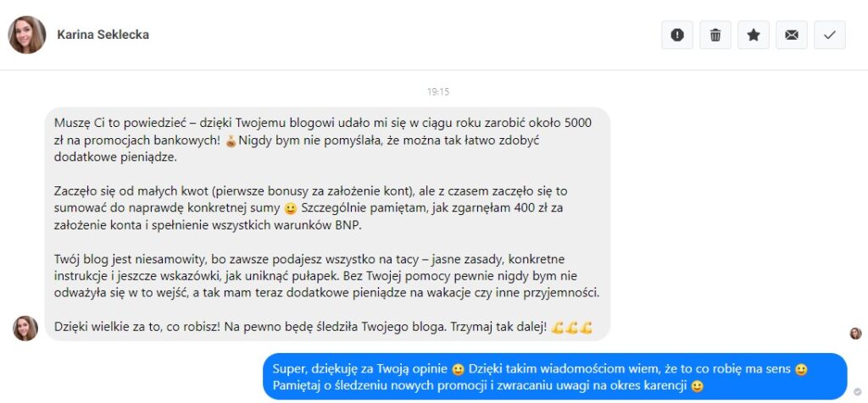
Task: Open Karina Seklecka's large profile photo
Action: [x=26, y=35]
